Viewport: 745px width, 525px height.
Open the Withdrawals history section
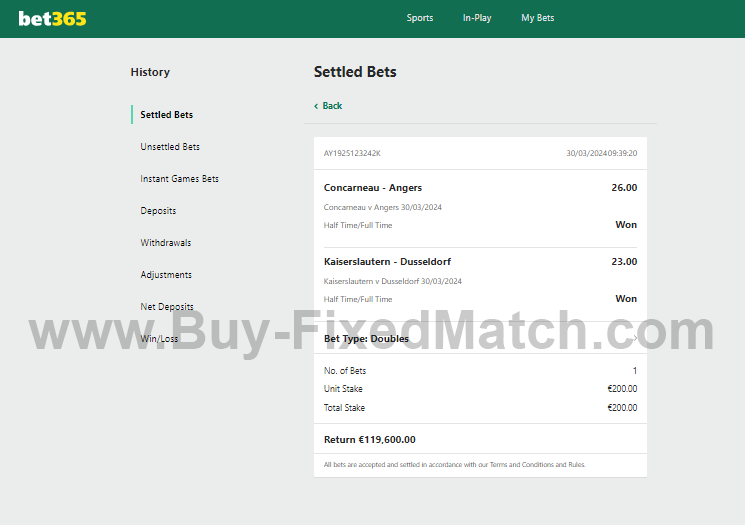[x=166, y=243]
